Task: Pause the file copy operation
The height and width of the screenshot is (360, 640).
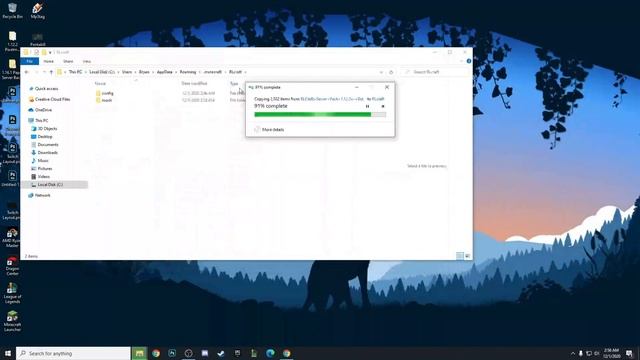Action: pyautogui.click(x=367, y=107)
